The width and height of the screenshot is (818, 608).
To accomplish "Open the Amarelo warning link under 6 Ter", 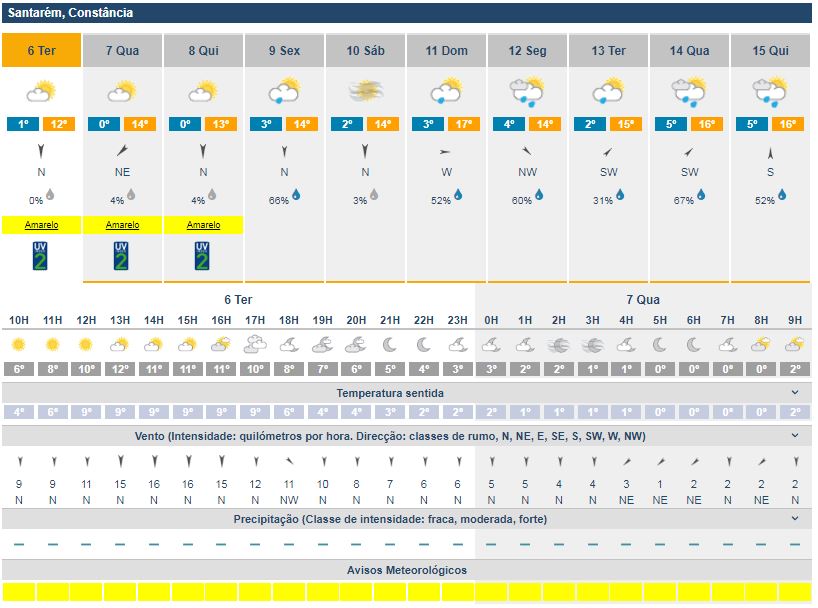I will pyautogui.click(x=41, y=225).
